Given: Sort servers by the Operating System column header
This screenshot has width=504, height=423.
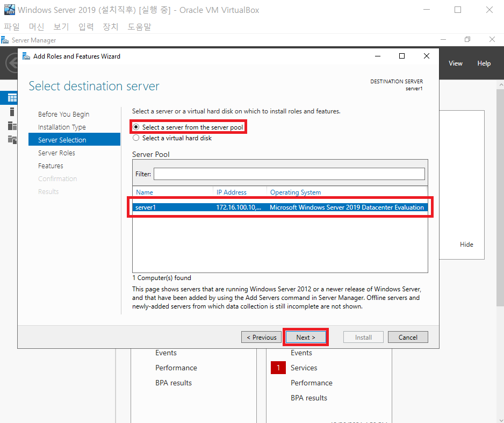Looking at the screenshot, I should click(x=296, y=192).
